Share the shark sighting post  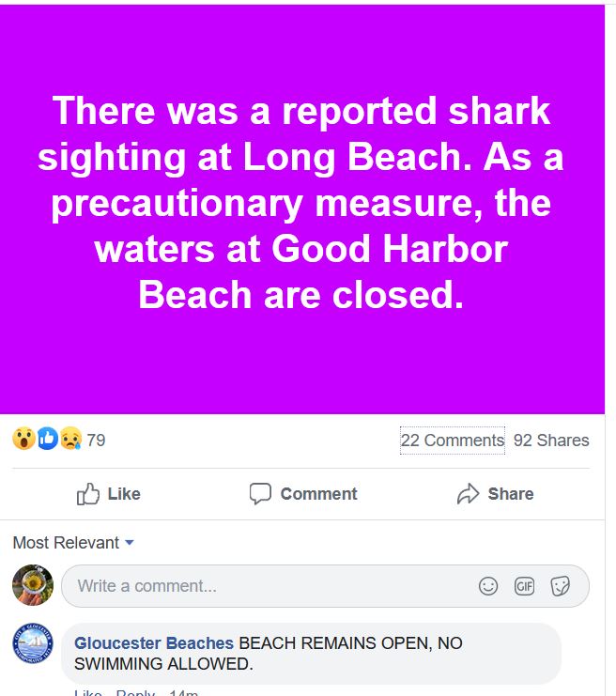[498, 494]
